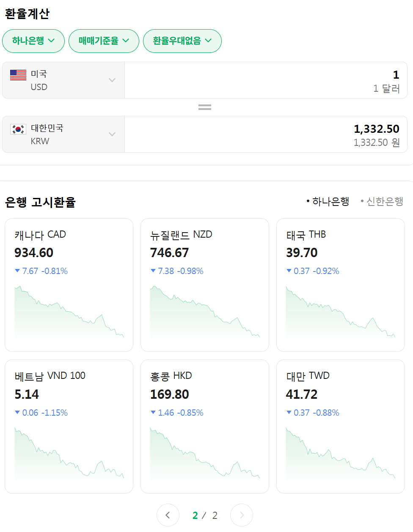Click the 0.37 -0.88% change for TWD
This screenshot has width=413, height=532.
point(313,413)
